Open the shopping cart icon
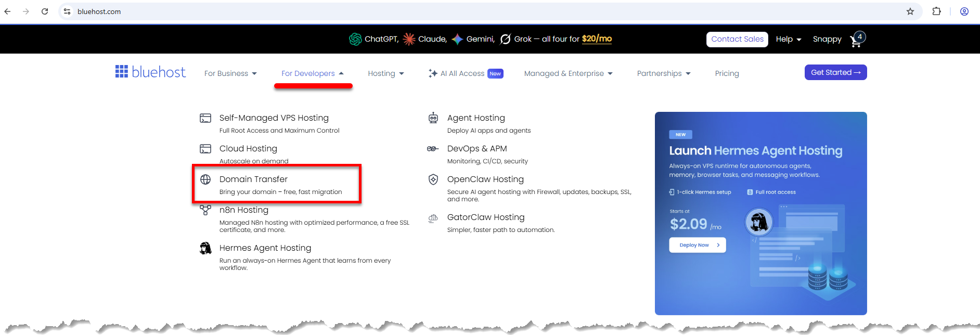 pyautogui.click(x=857, y=40)
